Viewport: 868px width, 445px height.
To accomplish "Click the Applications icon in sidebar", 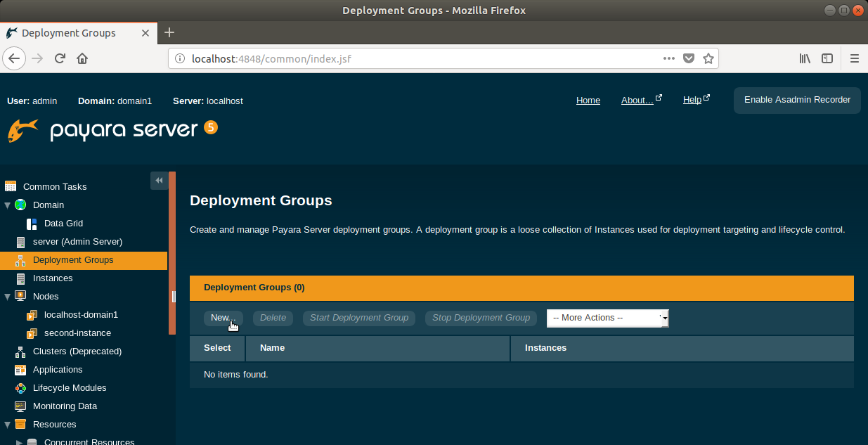I will point(20,370).
